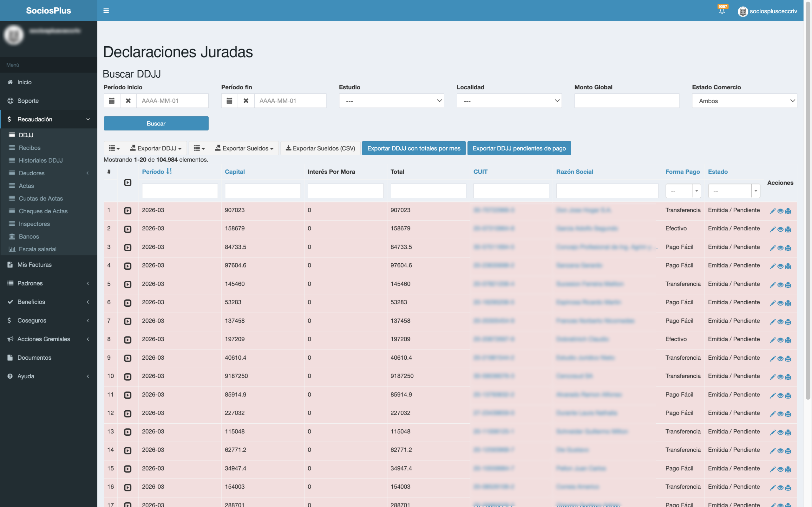
Task: Toggle expand all rows in header
Action: pos(128,183)
